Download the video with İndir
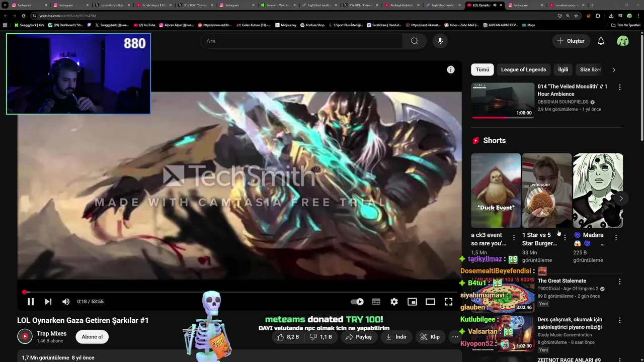The width and height of the screenshot is (644, 362). pos(396,337)
